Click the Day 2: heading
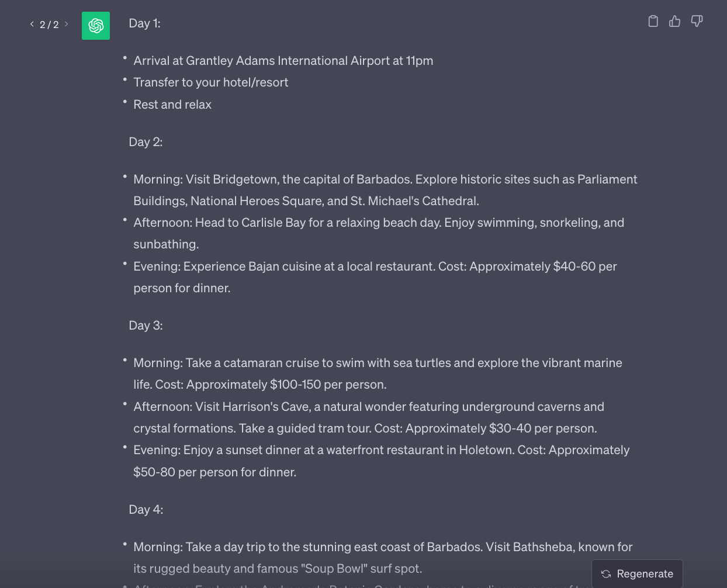This screenshot has height=588, width=727. coord(146,142)
